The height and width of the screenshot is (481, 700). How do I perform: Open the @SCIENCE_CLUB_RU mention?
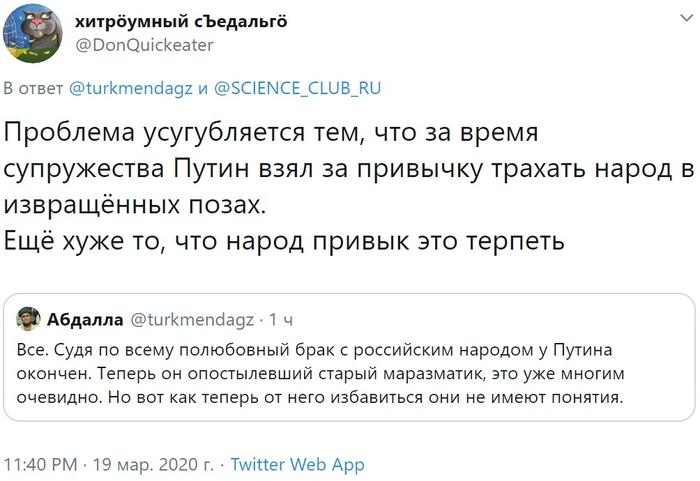click(298, 88)
